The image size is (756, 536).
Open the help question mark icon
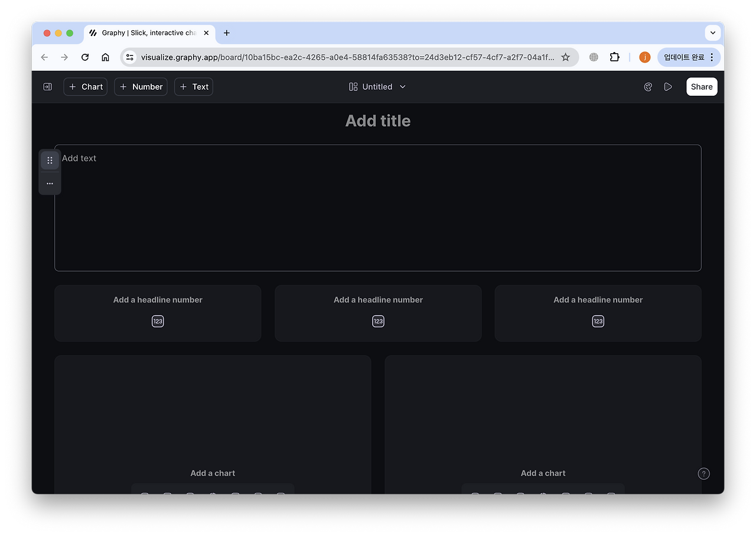pos(703,473)
